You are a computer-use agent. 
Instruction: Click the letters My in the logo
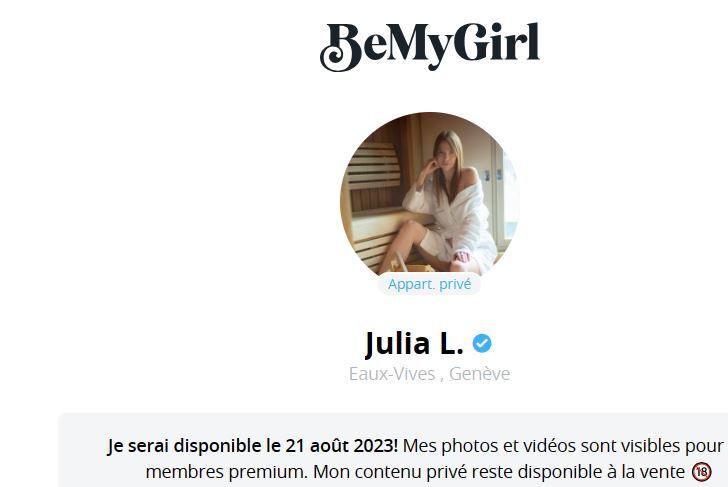(418, 46)
